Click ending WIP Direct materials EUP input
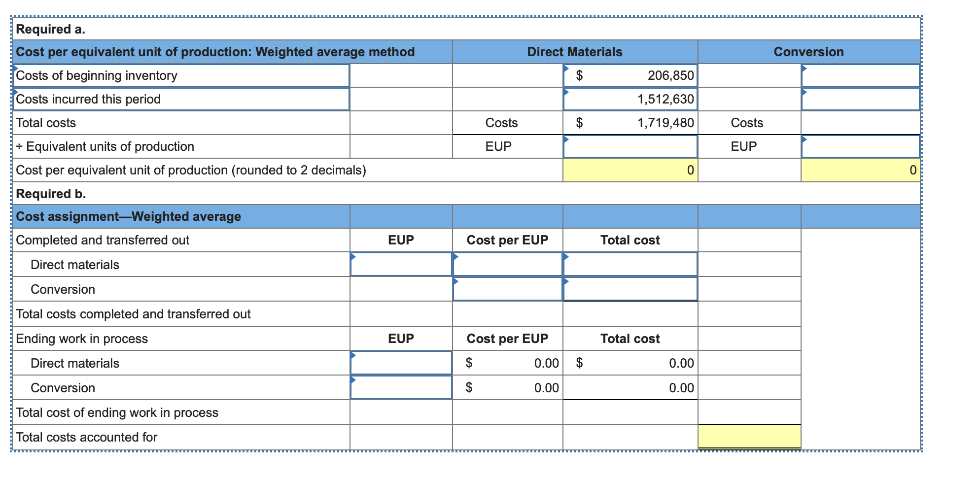The height and width of the screenshot is (479, 980). point(401,363)
